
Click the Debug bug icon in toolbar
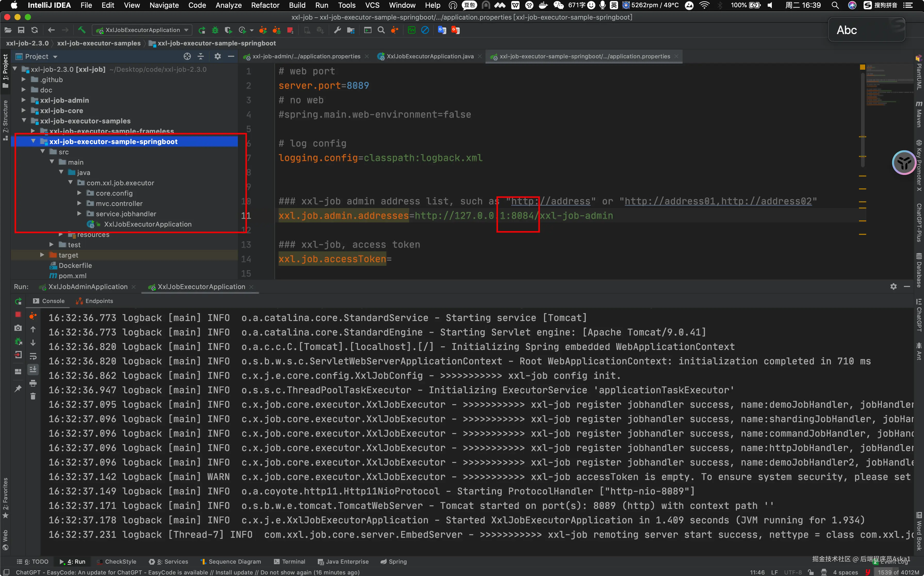215,30
